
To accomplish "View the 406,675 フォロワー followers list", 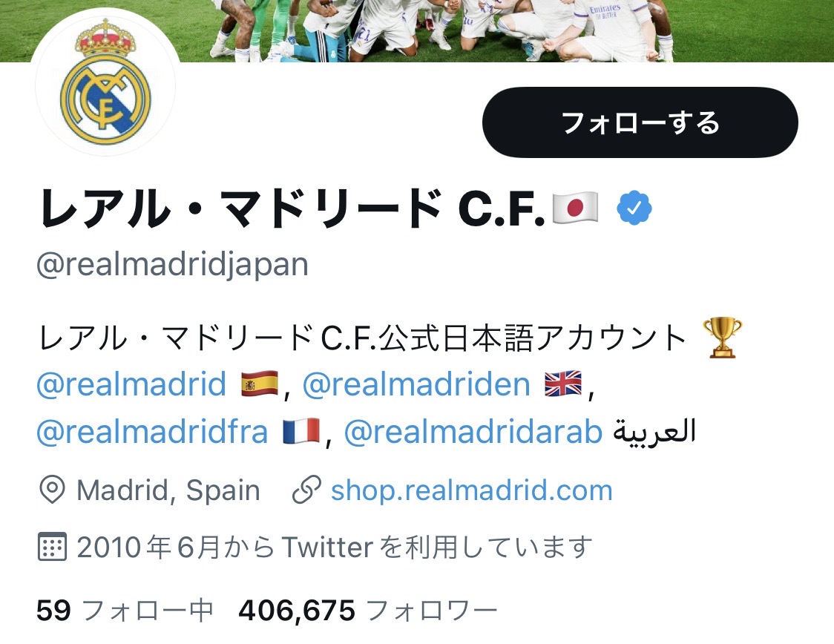I will pyautogui.click(x=367, y=610).
